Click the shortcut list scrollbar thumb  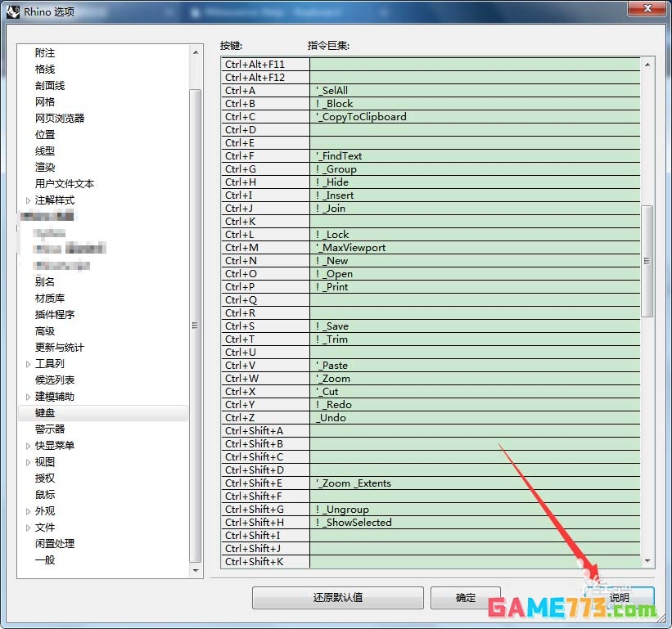click(x=647, y=261)
